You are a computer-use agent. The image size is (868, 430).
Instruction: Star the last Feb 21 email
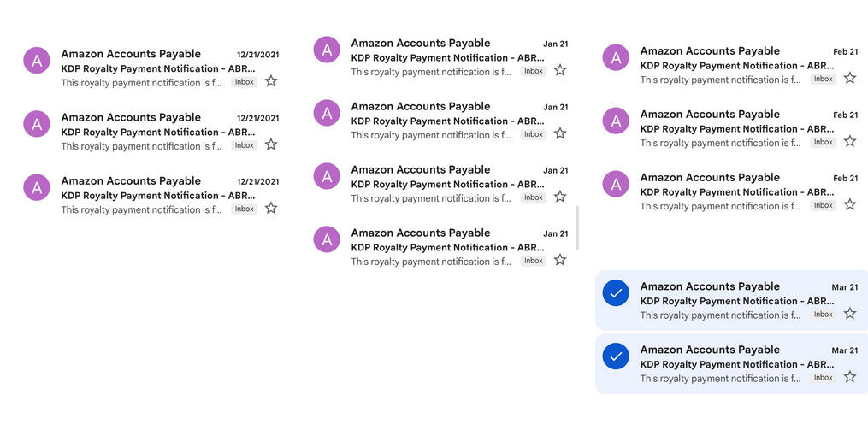click(850, 204)
